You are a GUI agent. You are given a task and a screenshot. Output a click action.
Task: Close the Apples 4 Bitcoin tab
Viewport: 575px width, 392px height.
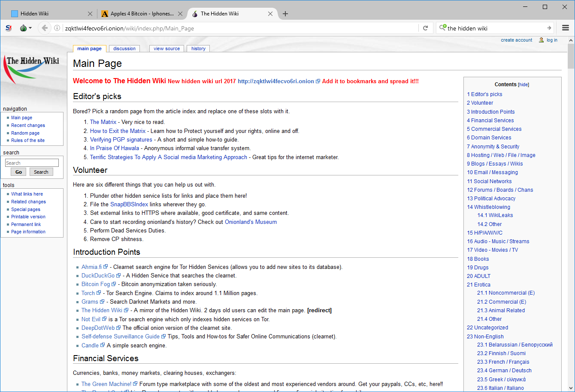point(180,14)
